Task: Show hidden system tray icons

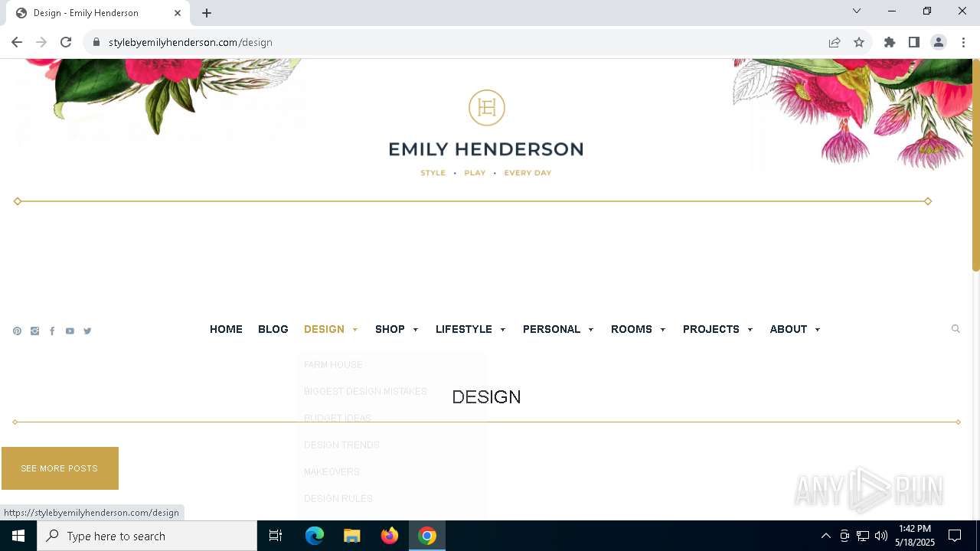Action: pos(825,536)
